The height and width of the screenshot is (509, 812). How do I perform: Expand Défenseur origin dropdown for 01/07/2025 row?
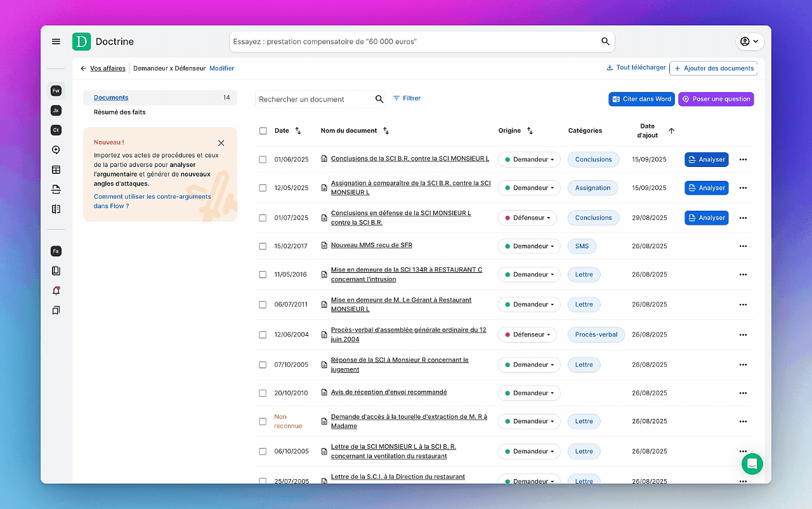tap(528, 218)
